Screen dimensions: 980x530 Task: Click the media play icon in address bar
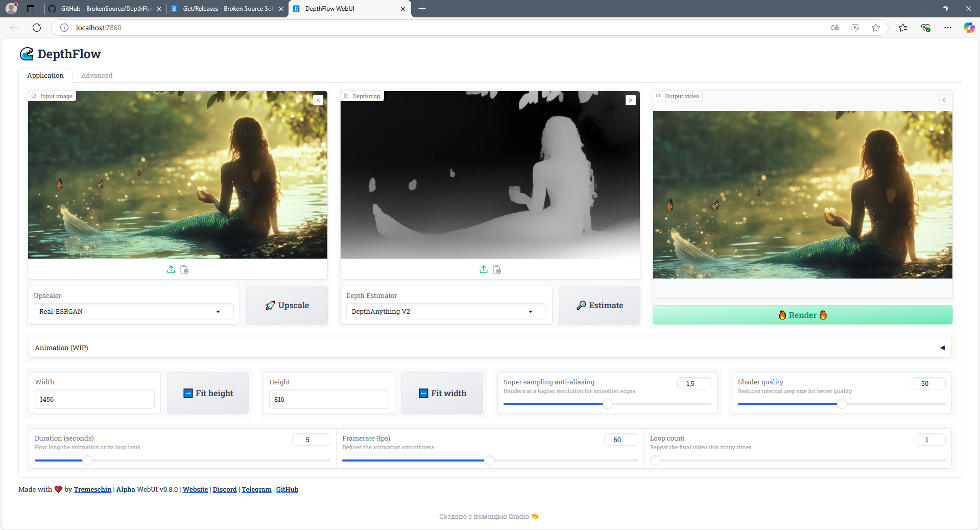click(855, 28)
